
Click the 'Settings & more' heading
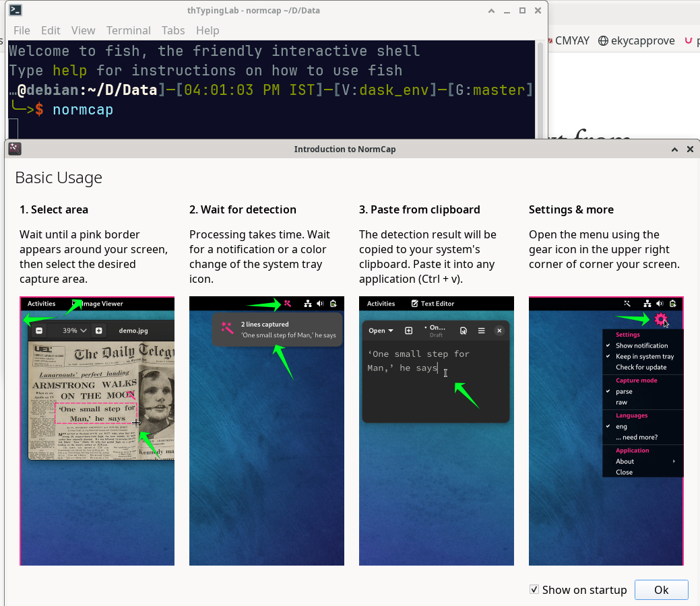tap(571, 209)
